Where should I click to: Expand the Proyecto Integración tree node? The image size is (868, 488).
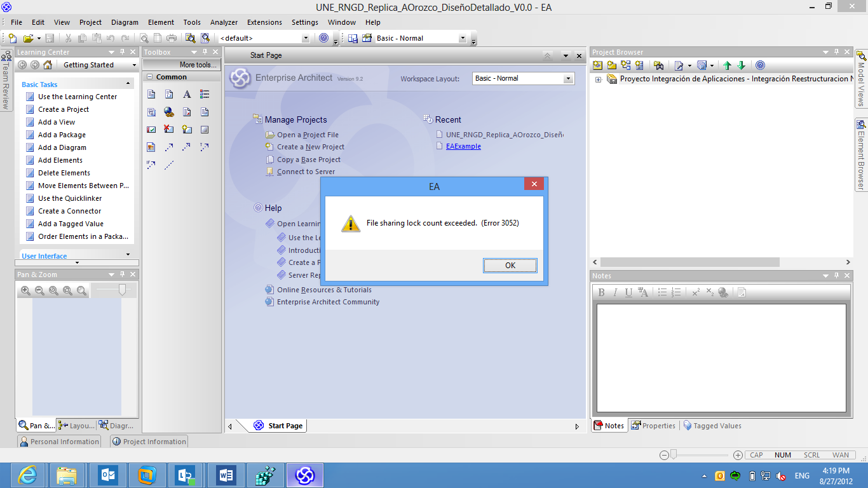pyautogui.click(x=598, y=79)
